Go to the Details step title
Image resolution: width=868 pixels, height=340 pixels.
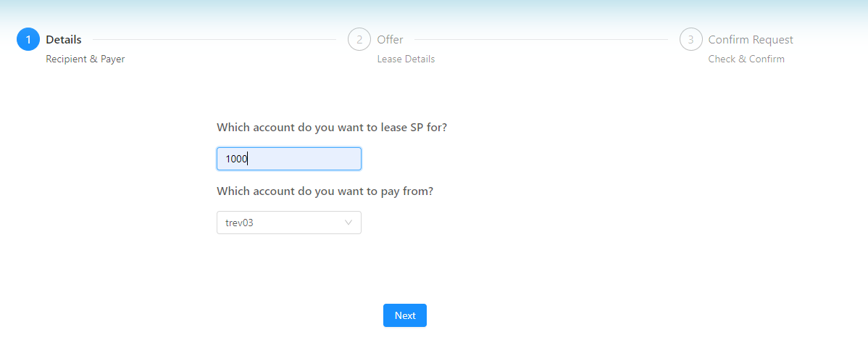[64, 40]
